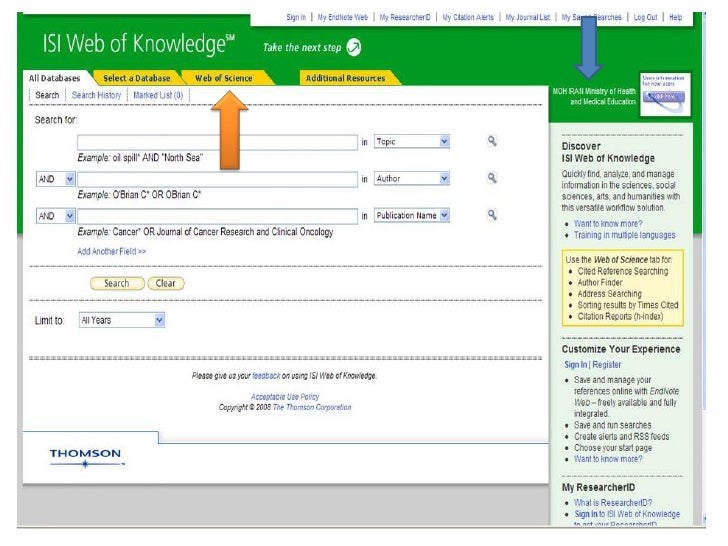Open My ResearcherID top link

click(405, 17)
